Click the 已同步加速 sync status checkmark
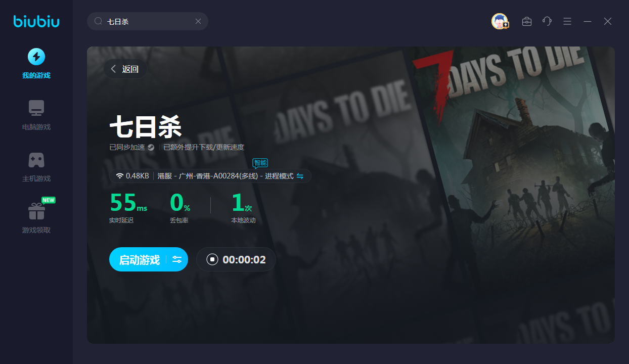Screen dimensions: 629x364 [x=151, y=148]
